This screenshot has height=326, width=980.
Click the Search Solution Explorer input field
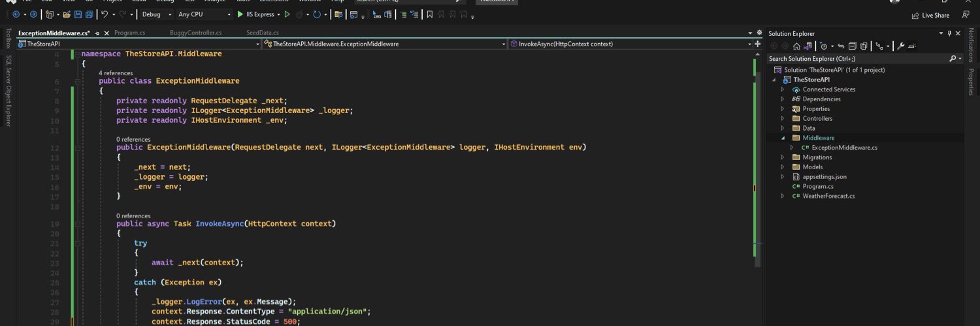click(x=857, y=59)
